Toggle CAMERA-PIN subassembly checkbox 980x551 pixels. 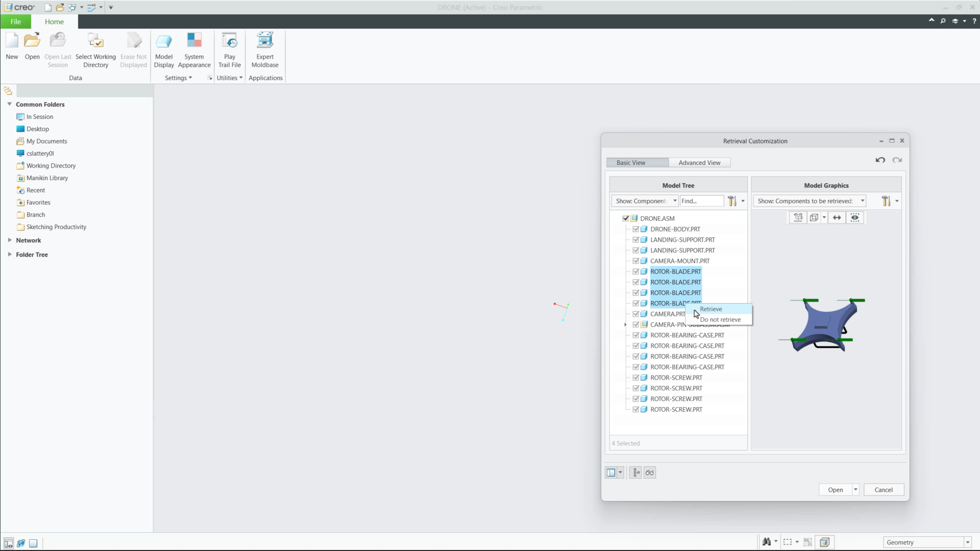tap(636, 324)
